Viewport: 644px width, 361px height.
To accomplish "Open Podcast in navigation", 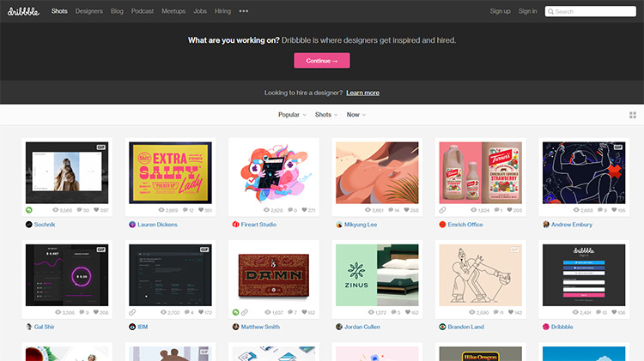I will [143, 11].
